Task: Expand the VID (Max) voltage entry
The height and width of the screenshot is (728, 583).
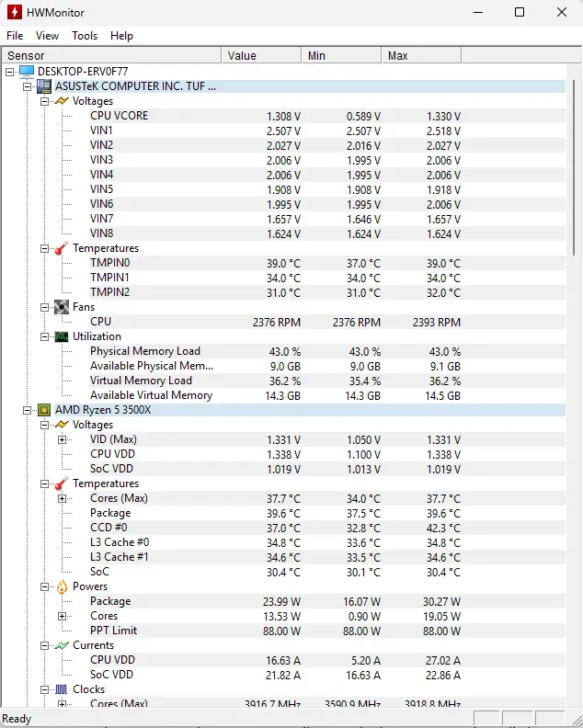Action: pyautogui.click(x=62, y=439)
